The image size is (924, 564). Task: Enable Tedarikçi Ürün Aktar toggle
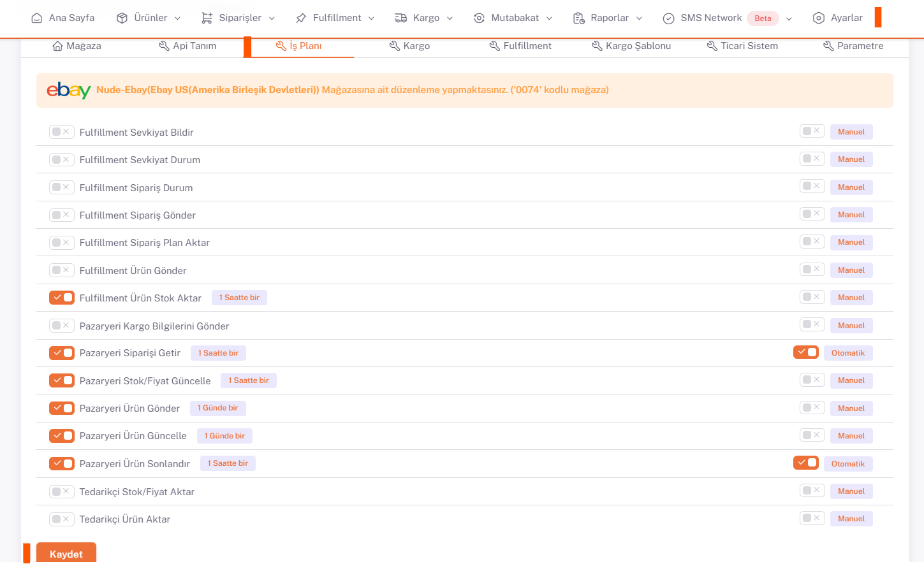62,519
